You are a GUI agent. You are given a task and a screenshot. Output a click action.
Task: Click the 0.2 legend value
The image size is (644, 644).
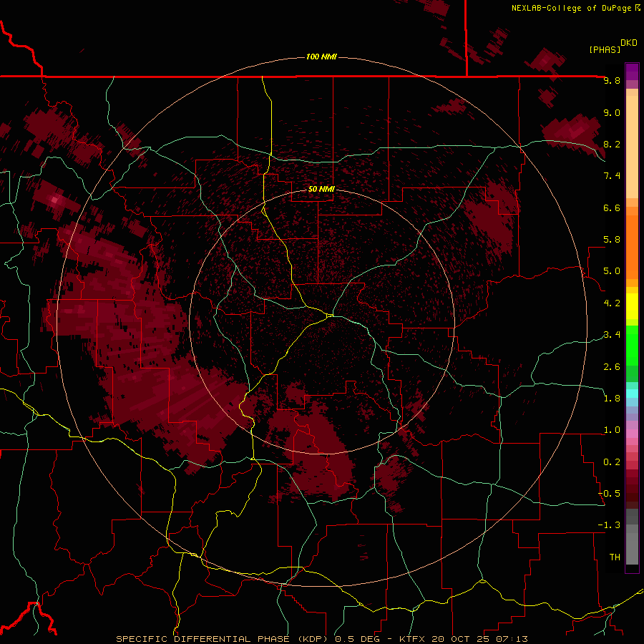click(612, 462)
